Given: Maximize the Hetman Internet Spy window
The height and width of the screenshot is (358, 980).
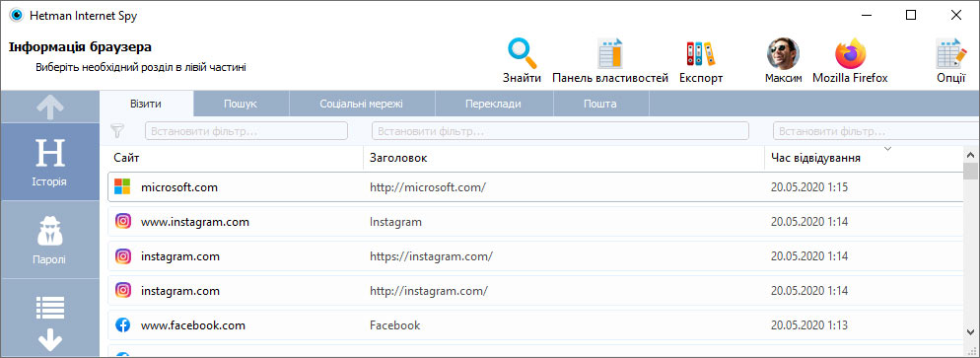Looking at the screenshot, I should (911, 16).
